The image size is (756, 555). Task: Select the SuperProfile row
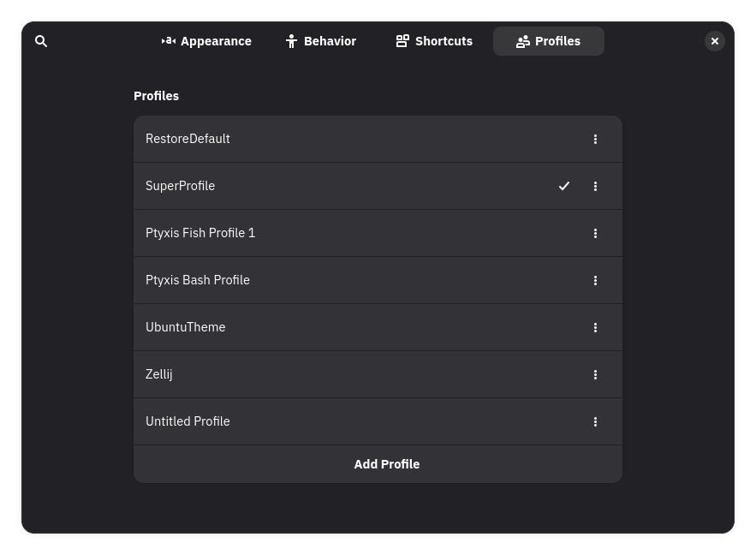coord(342,186)
